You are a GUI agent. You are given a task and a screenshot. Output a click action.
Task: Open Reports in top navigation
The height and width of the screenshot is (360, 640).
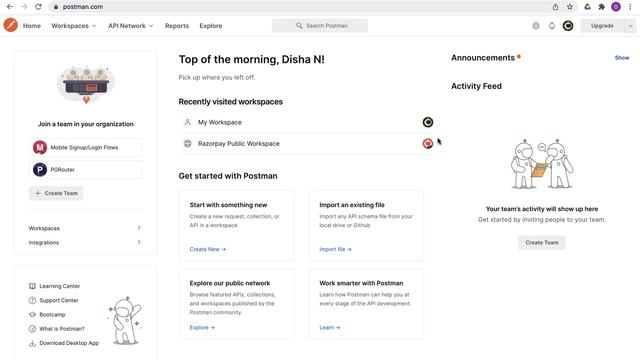(177, 26)
